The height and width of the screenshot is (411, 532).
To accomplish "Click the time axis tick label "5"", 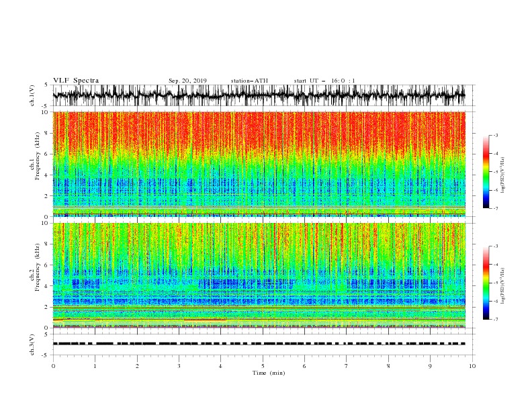I will (x=263, y=366).
